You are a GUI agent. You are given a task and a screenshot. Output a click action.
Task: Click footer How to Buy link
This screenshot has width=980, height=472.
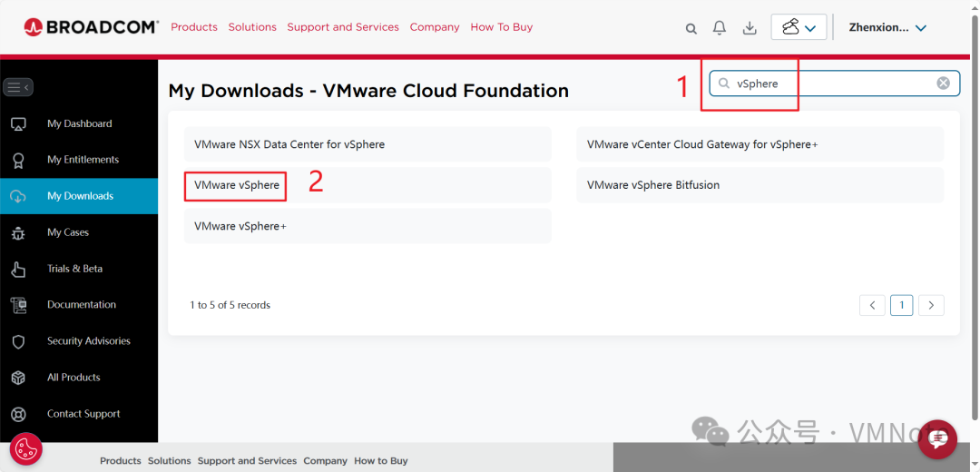click(381, 461)
